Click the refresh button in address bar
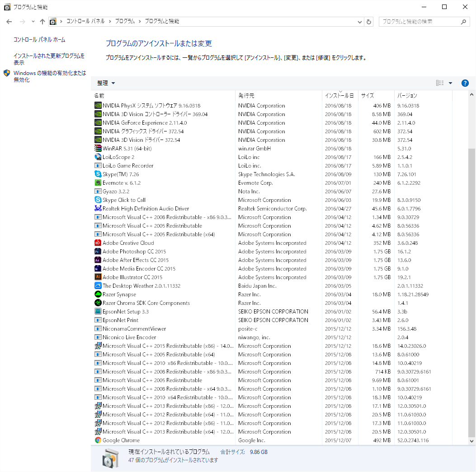 pos(369,22)
